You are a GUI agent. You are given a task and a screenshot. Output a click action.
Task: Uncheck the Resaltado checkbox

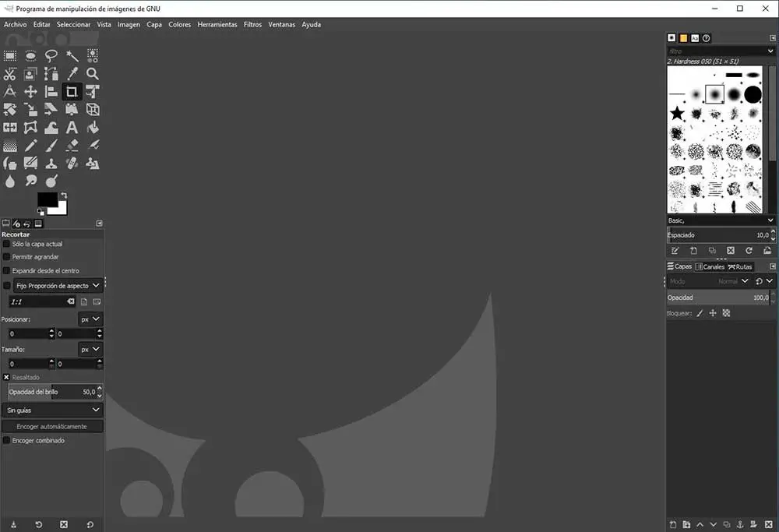pyautogui.click(x=6, y=378)
